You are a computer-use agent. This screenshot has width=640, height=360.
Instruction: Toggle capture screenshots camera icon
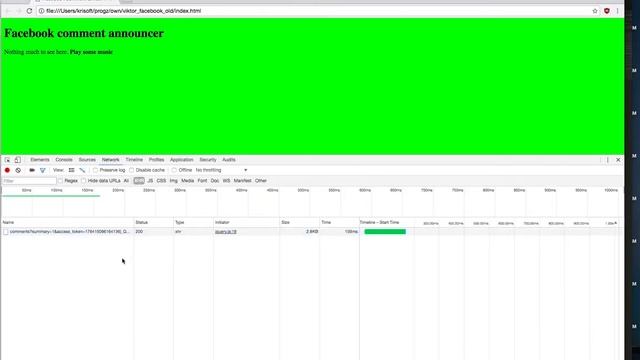[32, 170]
